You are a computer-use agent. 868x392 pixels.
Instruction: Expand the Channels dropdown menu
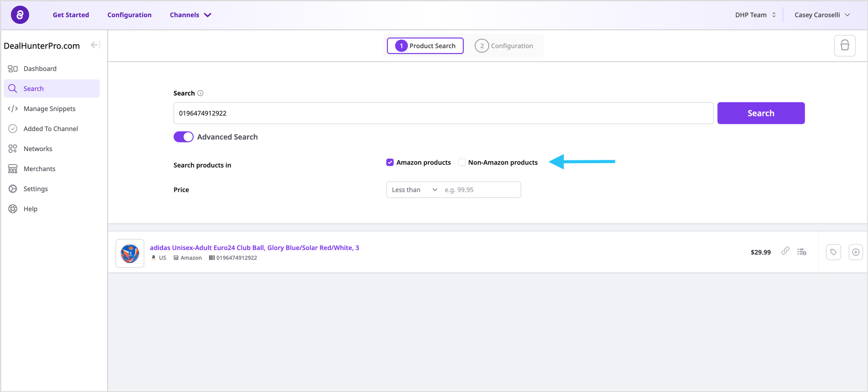click(x=191, y=15)
